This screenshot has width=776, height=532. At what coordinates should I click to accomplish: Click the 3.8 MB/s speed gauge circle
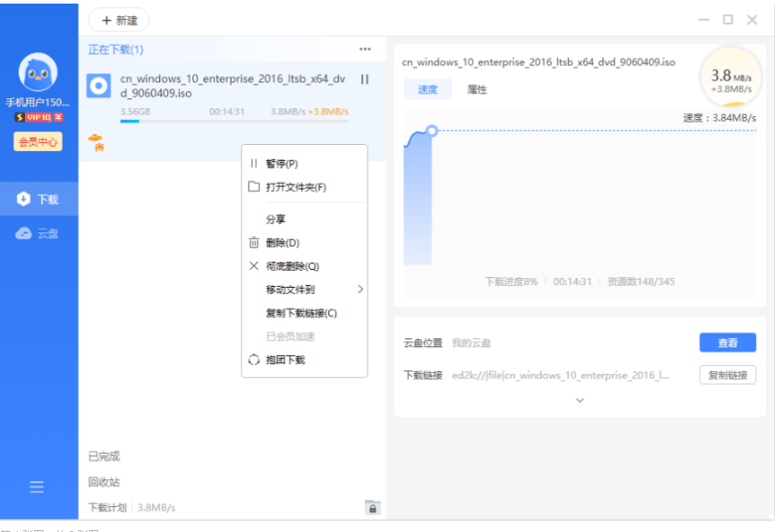click(731, 77)
